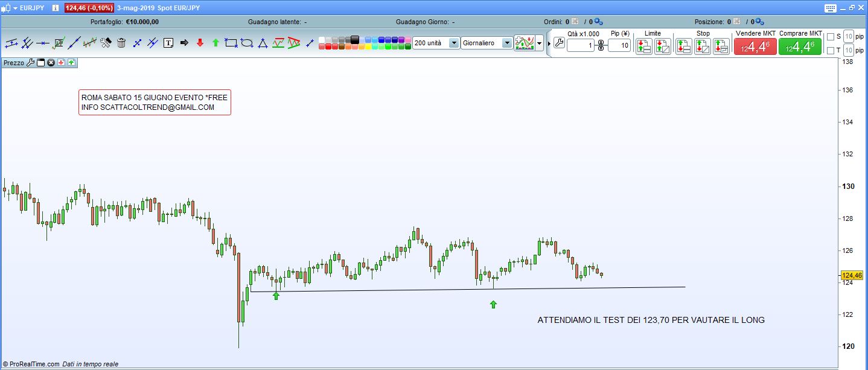This screenshot has height=370, width=868.
Task: Close the Prezzo panel with X icon
Action: coord(51,62)
